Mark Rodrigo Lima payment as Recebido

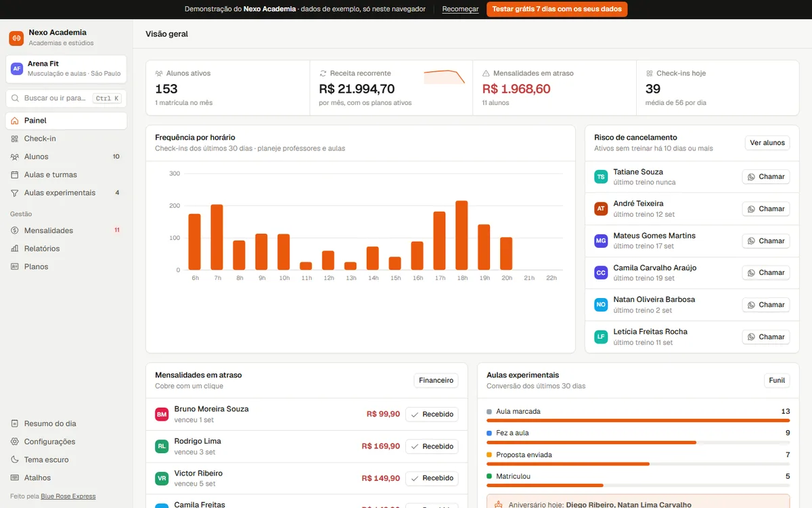(x=432, y=446)
